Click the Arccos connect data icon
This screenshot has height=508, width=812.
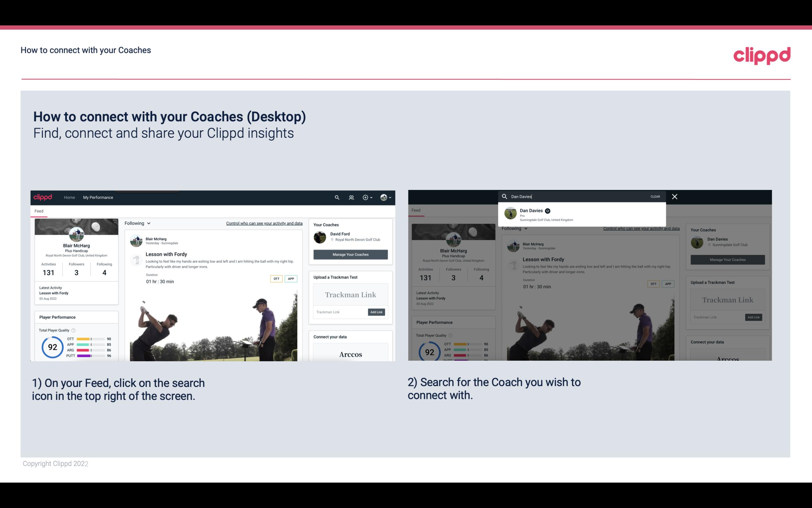[x=350, y=354]
